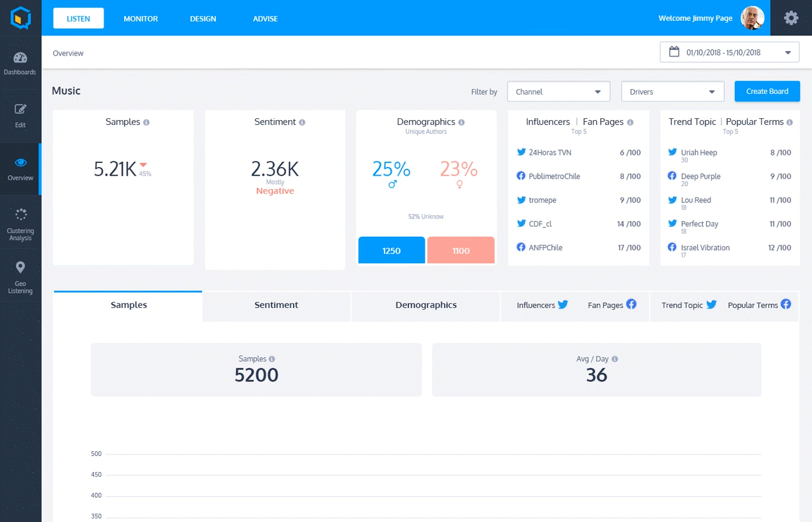Open the date range picker dropdown

(730, 52)
